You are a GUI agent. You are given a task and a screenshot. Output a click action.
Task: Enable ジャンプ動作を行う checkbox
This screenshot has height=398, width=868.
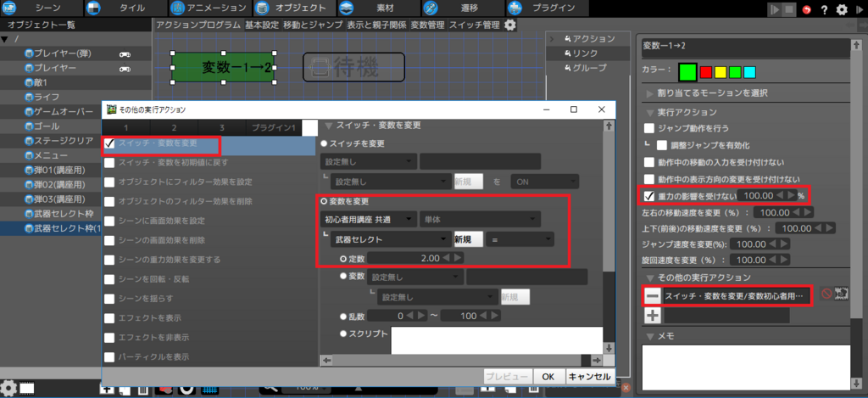pyautogui.click(x=649, y=128)
